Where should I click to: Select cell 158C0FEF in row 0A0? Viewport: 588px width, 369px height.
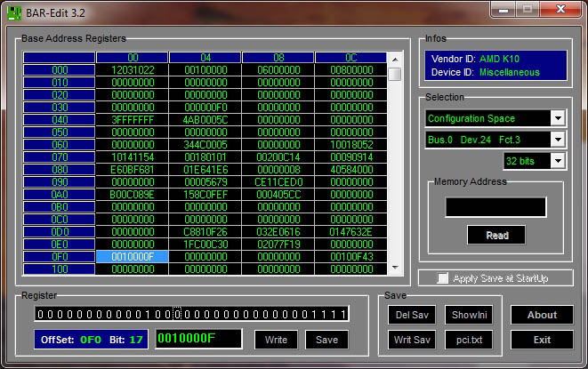pos(205,195)
